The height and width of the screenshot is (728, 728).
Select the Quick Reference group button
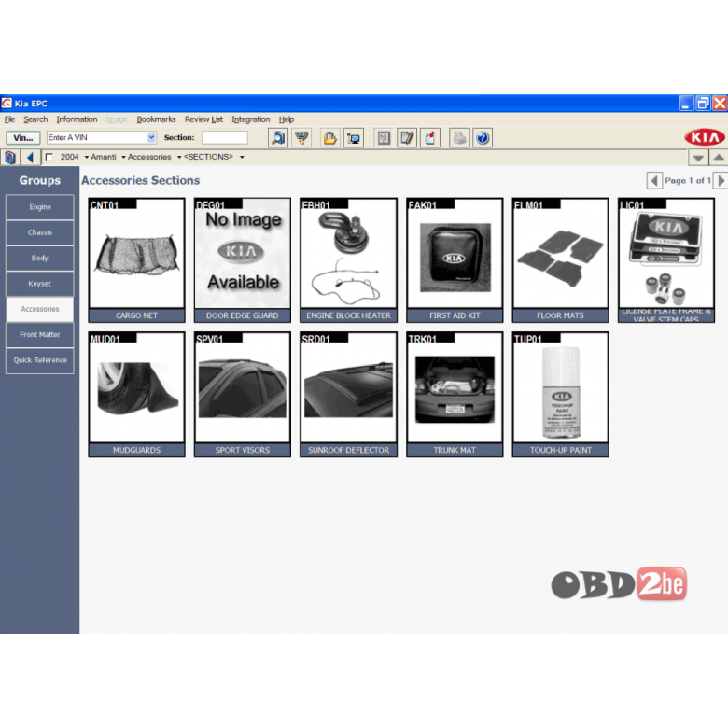(x=40, y=360)
